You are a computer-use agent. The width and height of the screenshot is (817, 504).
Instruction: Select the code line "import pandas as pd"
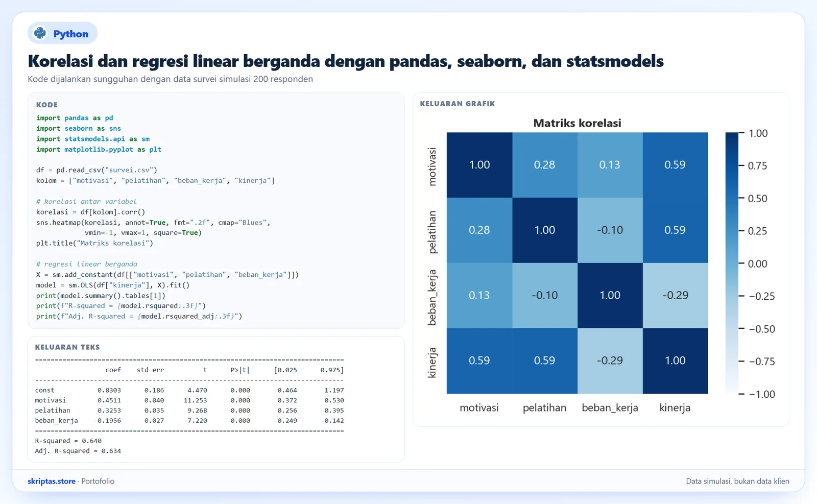[x=75, y=118]
